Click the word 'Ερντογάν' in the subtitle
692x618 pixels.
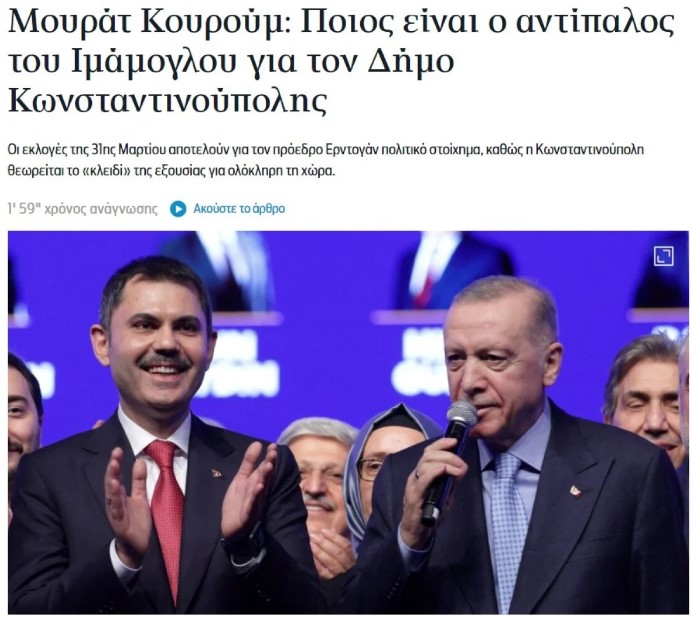(350, 150)
